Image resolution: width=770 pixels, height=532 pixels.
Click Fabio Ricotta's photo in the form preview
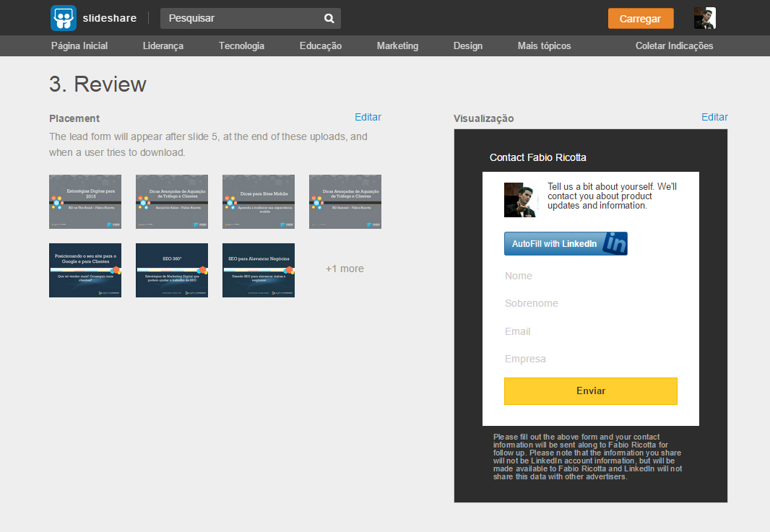click(521, 200)
